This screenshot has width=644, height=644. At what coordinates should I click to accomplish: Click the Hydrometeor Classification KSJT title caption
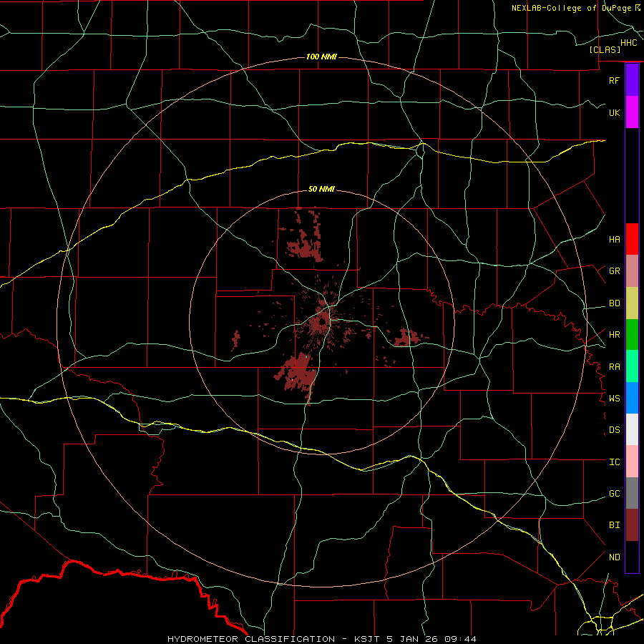point(321,639)
